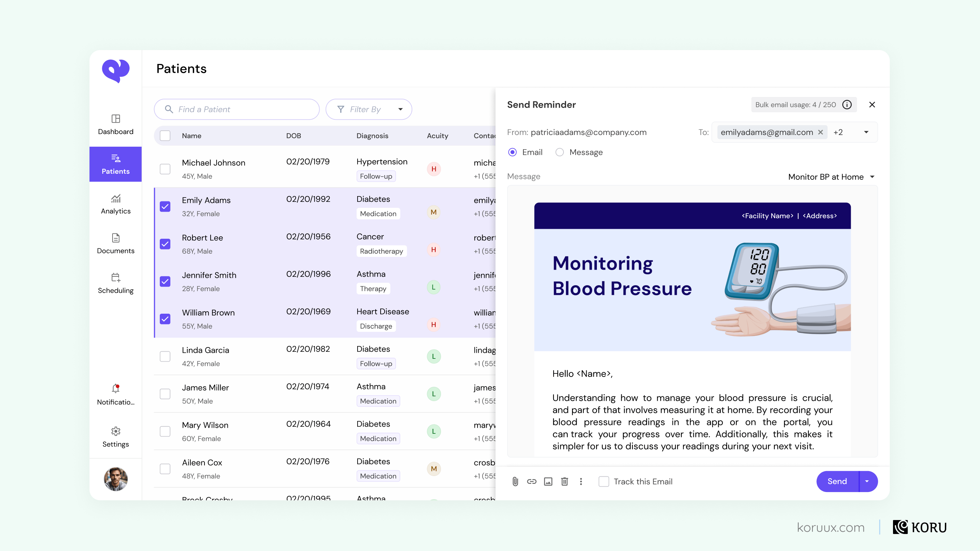Open the Scheduling section
This screenshot has height=551, width=980.
115,283
